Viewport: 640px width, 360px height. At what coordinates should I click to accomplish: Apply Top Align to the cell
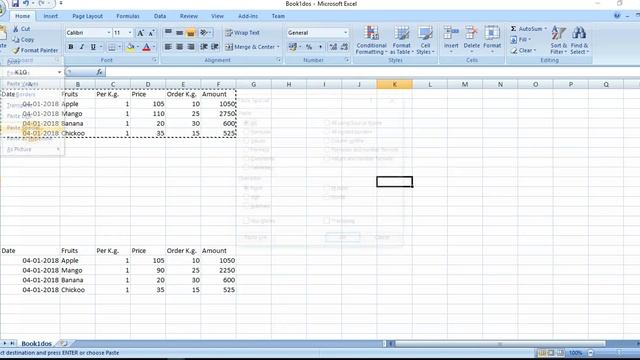[168, 33]
